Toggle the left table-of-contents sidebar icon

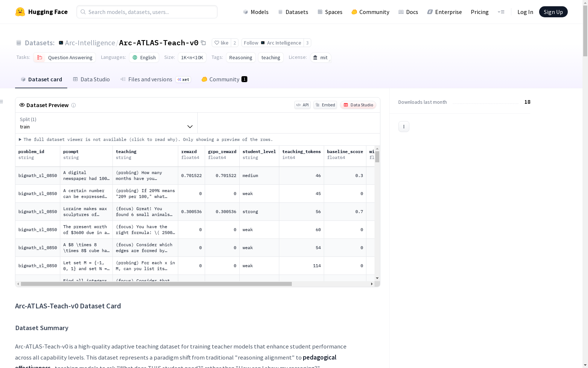(1, 102)
